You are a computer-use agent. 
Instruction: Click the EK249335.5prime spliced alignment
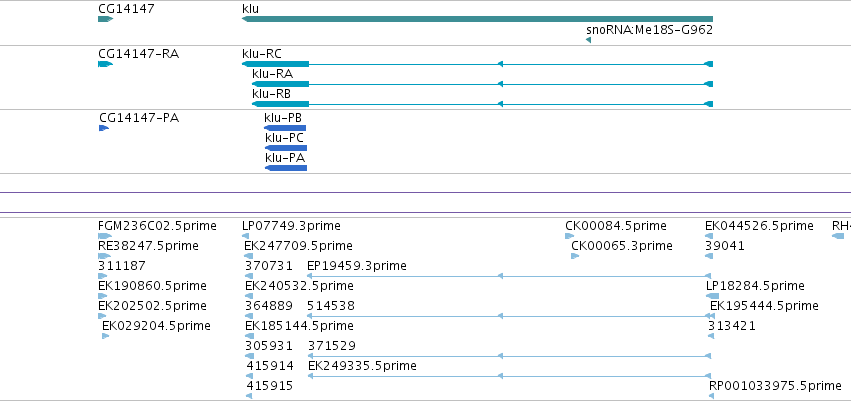click(x=510, y=376)
